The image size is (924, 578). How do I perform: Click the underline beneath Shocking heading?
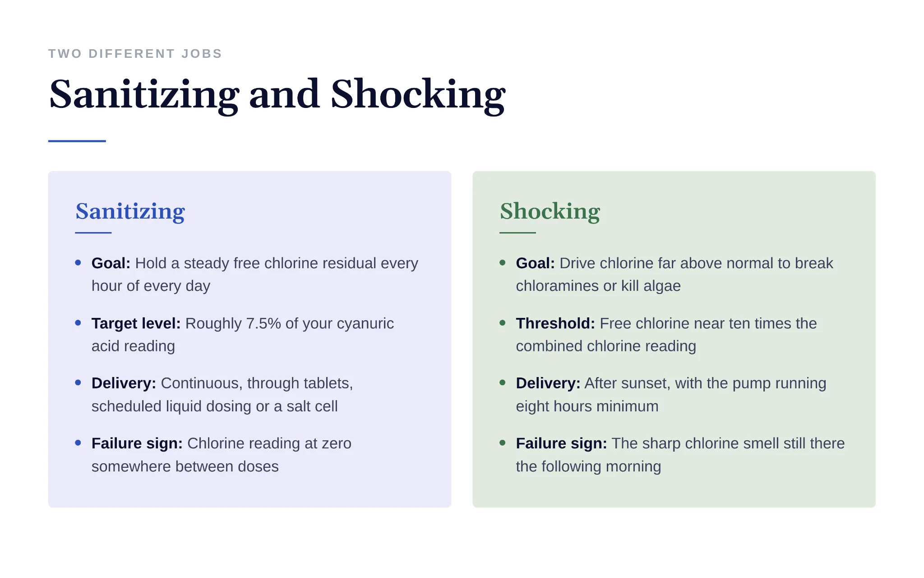pyautogui.click(x=517, y=233)
